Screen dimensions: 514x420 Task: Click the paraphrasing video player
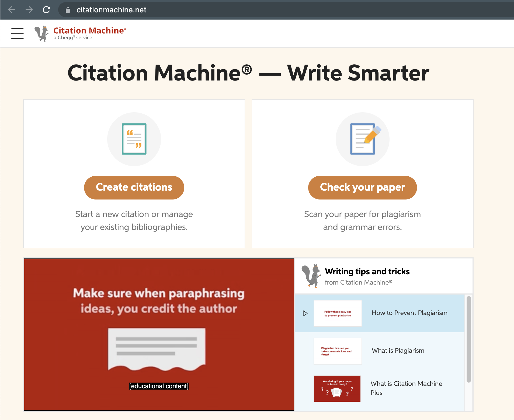(159, 335)
